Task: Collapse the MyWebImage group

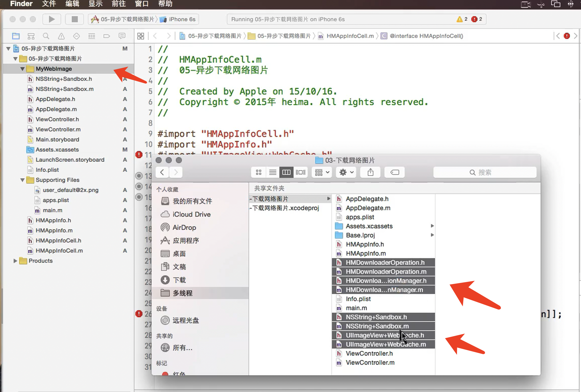Action: [x=22, y=69]
